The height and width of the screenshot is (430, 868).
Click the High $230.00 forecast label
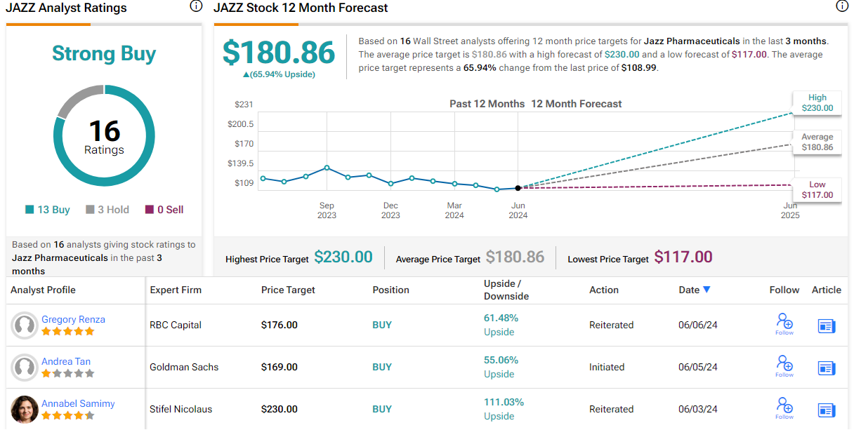tap(817, 103)
